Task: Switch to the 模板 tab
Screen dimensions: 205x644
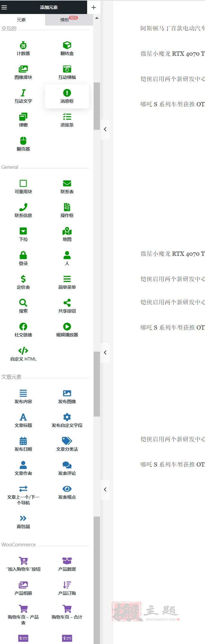Action: click(x=69, y=20)
